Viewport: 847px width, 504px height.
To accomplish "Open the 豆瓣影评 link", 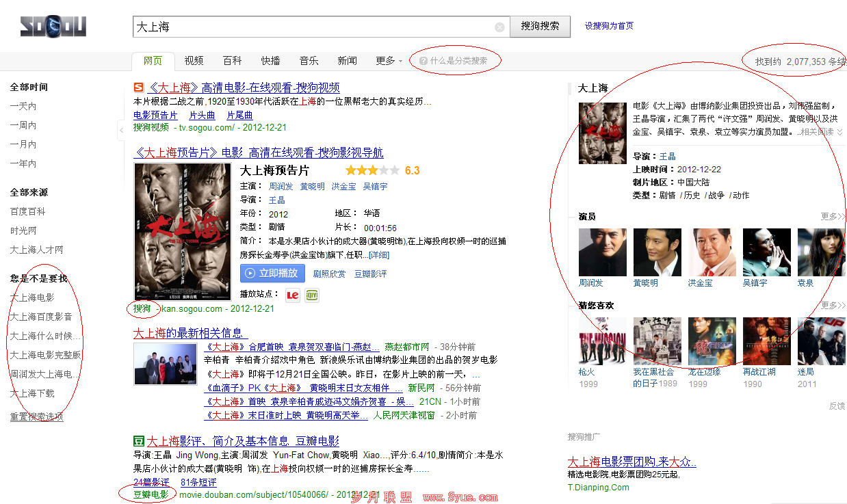I will (371, 274).
